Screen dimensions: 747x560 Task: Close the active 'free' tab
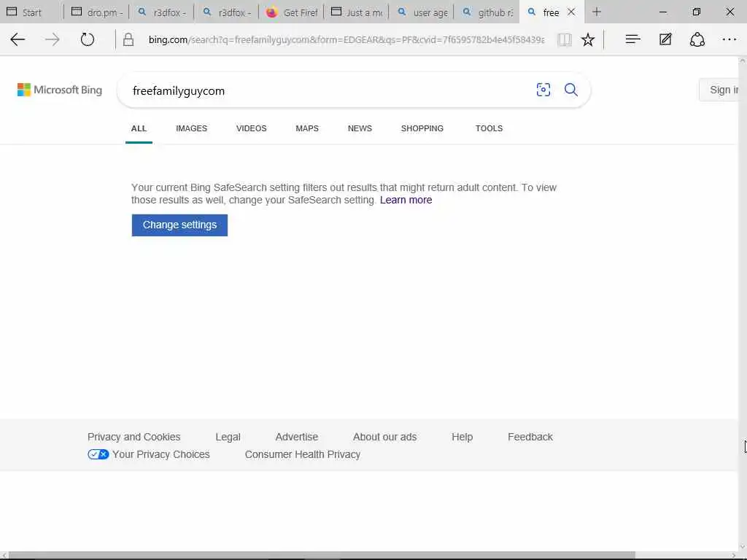pos(571,12)
